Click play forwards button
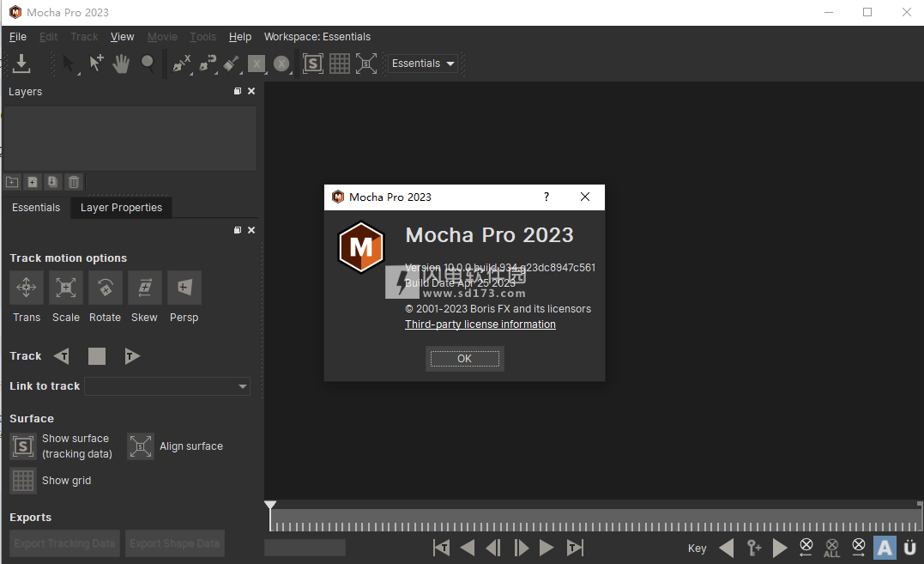 (547, 548)
